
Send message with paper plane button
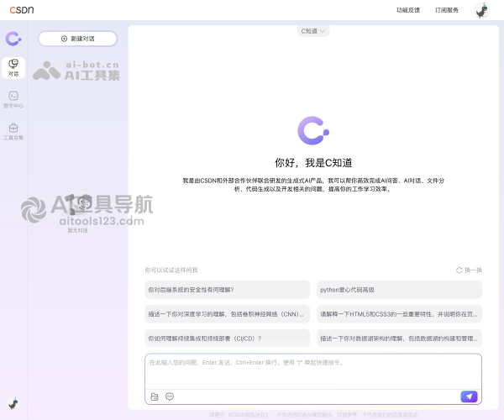coord(469,396)
